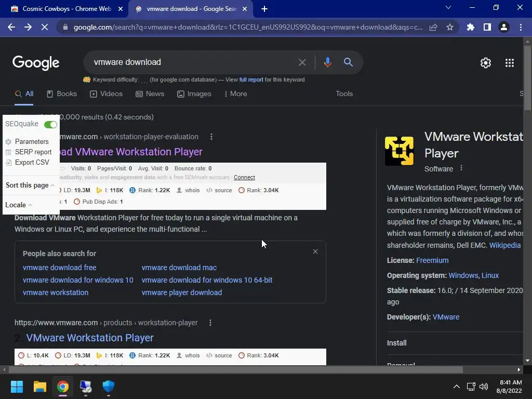Click the Windows Start button

coord(17,387)
